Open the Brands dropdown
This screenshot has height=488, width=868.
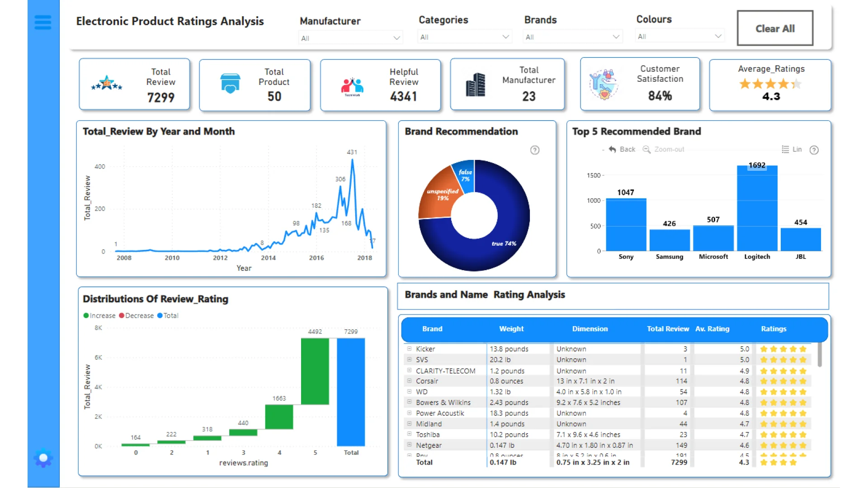(572, 37)
